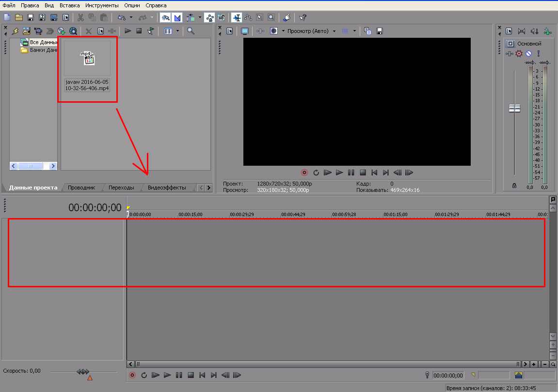
Task: Click the Search magnifier in Project Media
Action: (x=191, y=31)
